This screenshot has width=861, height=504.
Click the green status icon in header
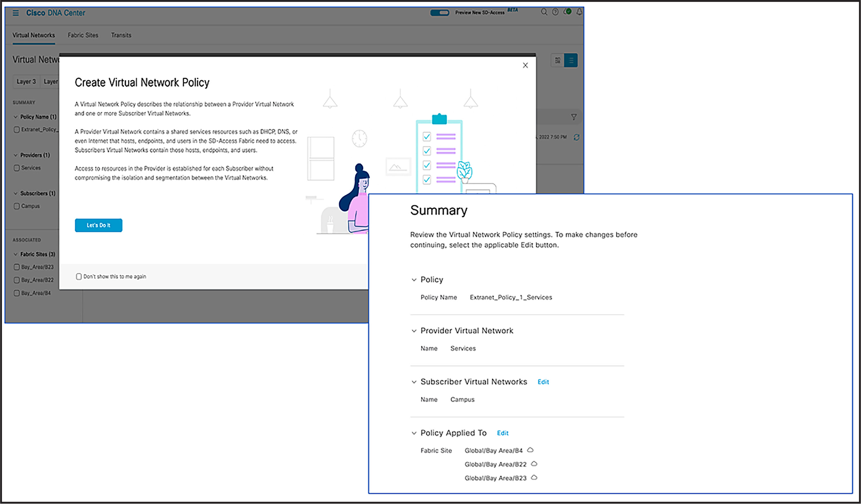(567, 12)
